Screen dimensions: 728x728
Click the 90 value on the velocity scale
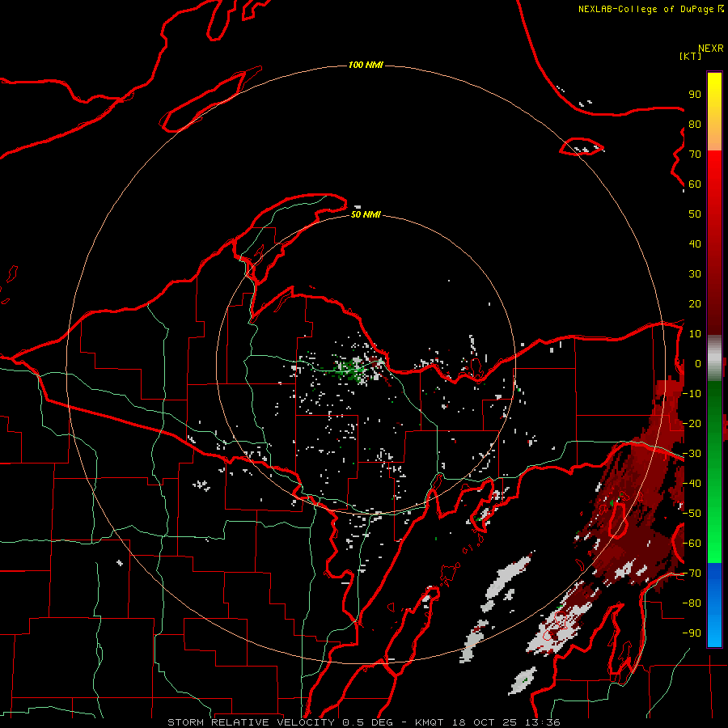695,95
